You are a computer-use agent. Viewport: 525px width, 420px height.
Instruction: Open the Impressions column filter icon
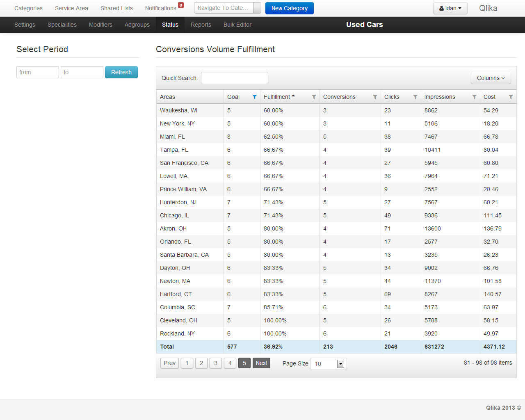474,97
